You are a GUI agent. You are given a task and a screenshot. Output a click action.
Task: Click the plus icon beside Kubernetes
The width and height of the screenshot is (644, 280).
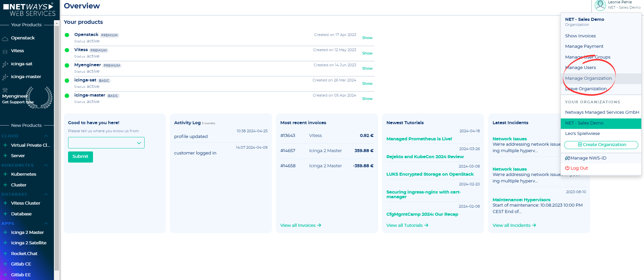click(5, 174)
